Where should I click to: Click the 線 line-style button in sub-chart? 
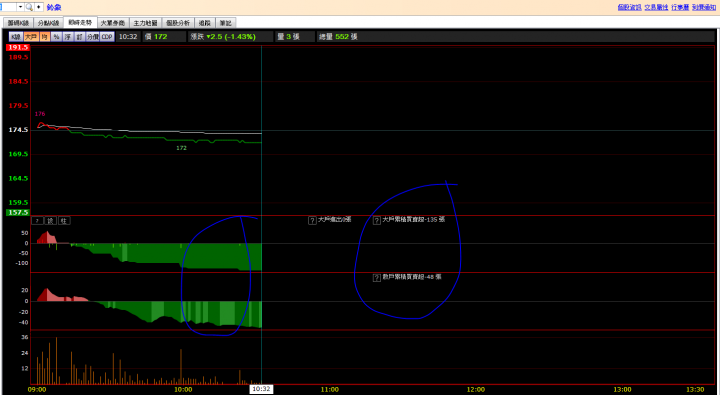51,221
